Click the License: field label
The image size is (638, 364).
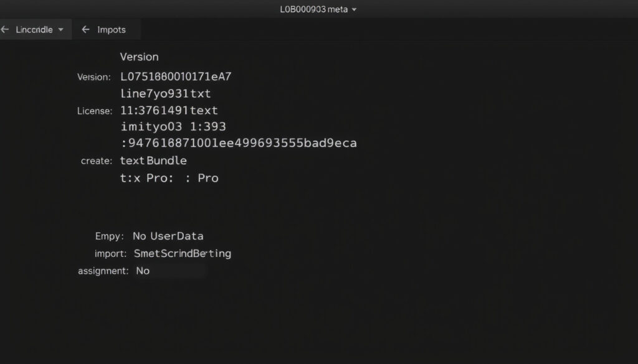pyautogui.click(x=95, y=111)
